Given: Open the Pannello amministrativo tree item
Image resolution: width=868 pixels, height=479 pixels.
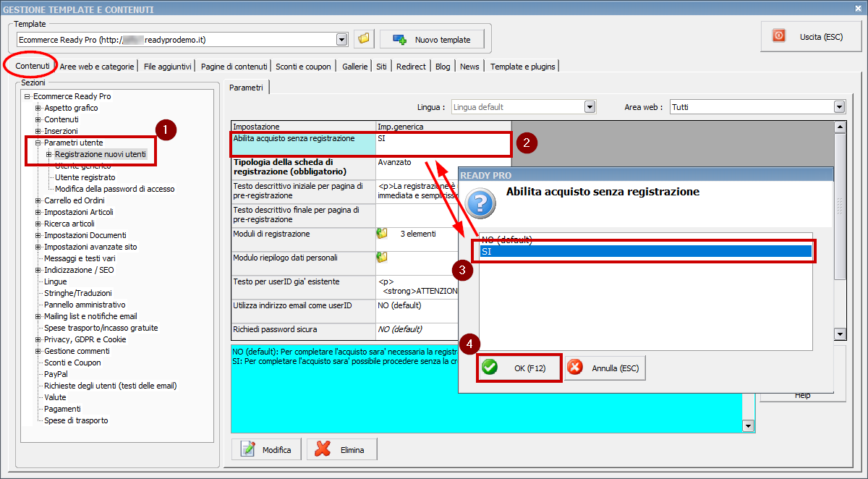Looking at the screenshot, I should pyautogui.click(x=85, y=305).
